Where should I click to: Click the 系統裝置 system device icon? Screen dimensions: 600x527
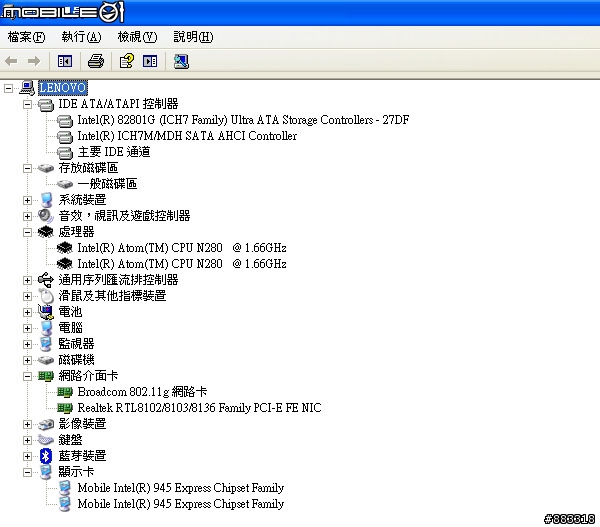46,200
